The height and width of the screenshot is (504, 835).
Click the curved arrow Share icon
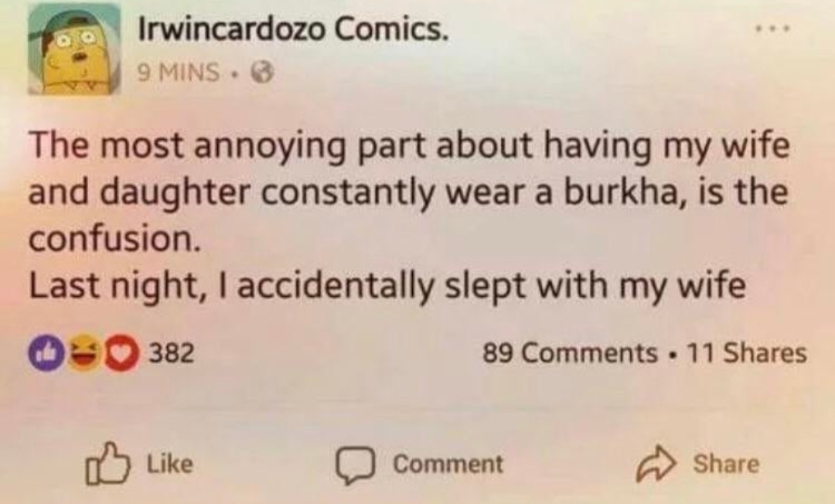point(656,462)
